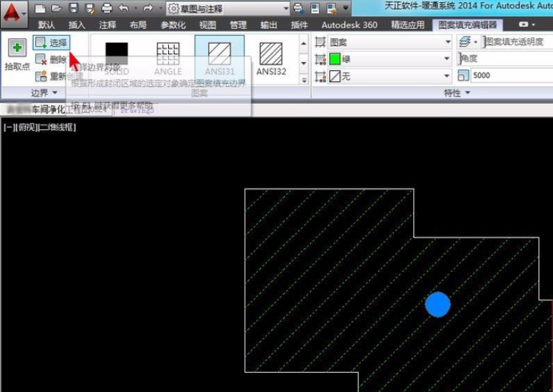Viewport: 553px width, 392px height.
Task: Click the Open file folder icon
Action: [57, 8]
